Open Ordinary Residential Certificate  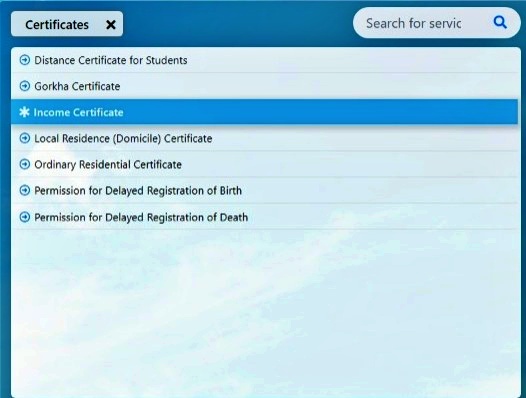(x=264, y=164)
